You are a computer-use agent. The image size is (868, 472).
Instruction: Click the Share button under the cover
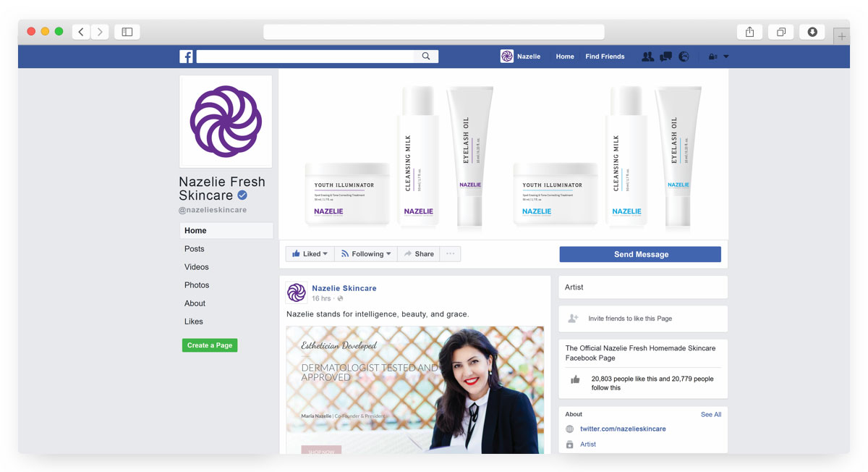pyautogui.click(x=418, y=254)
